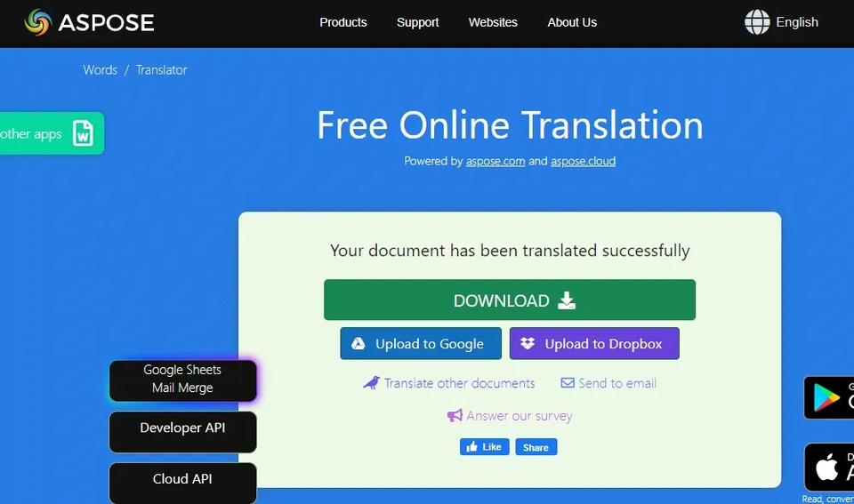The height and width of the screenshot is (504, 854).
Task: Click the Facebook Like button
Action: tap(484, 447)
